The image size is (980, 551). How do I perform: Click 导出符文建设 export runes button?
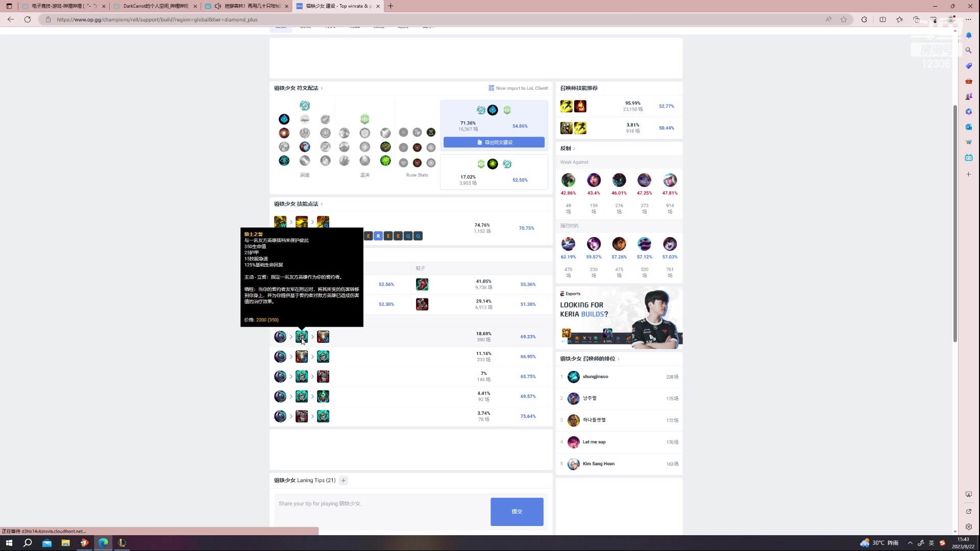[494, 142]
